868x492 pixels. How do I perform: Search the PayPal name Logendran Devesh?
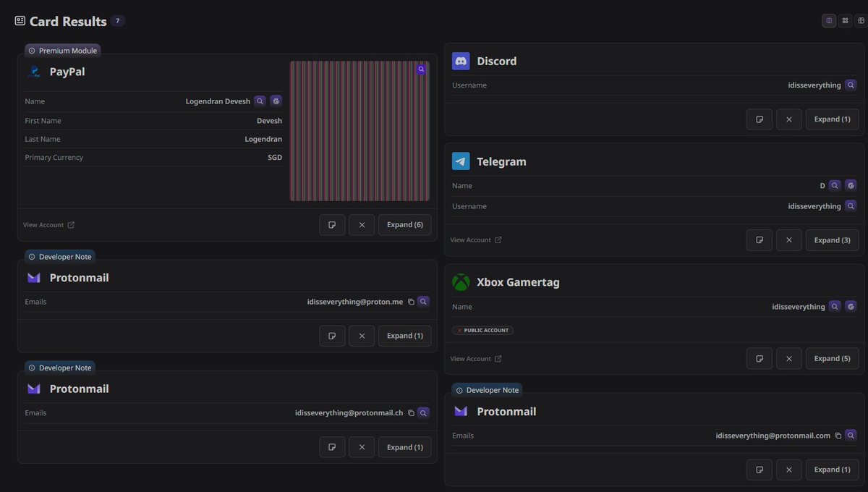click(x=260, y=101)
